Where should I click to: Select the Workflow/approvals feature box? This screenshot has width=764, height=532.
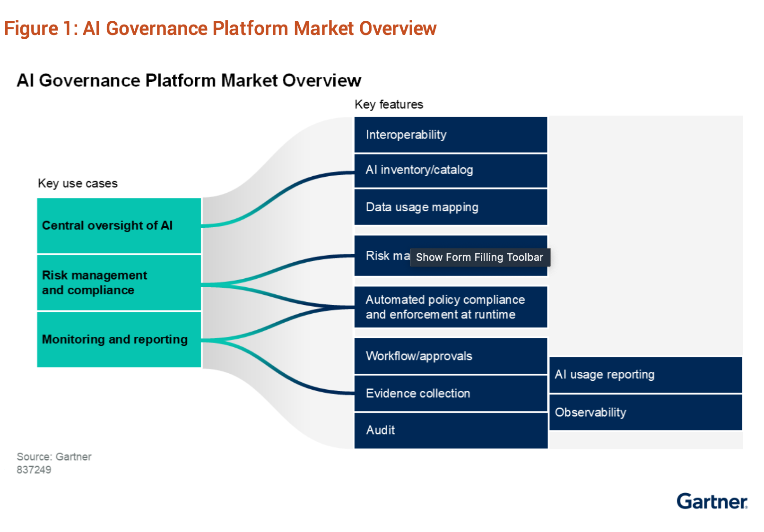451,356
